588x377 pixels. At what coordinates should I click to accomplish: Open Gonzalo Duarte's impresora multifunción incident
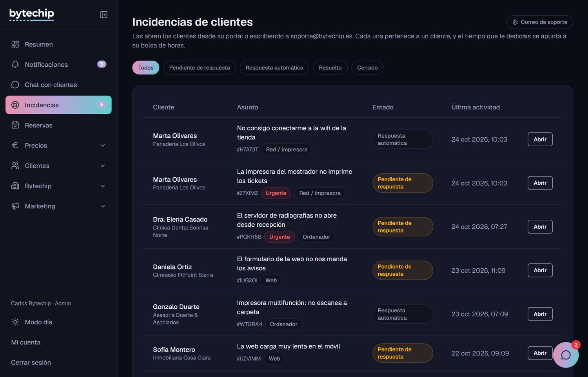click(540, 314)
